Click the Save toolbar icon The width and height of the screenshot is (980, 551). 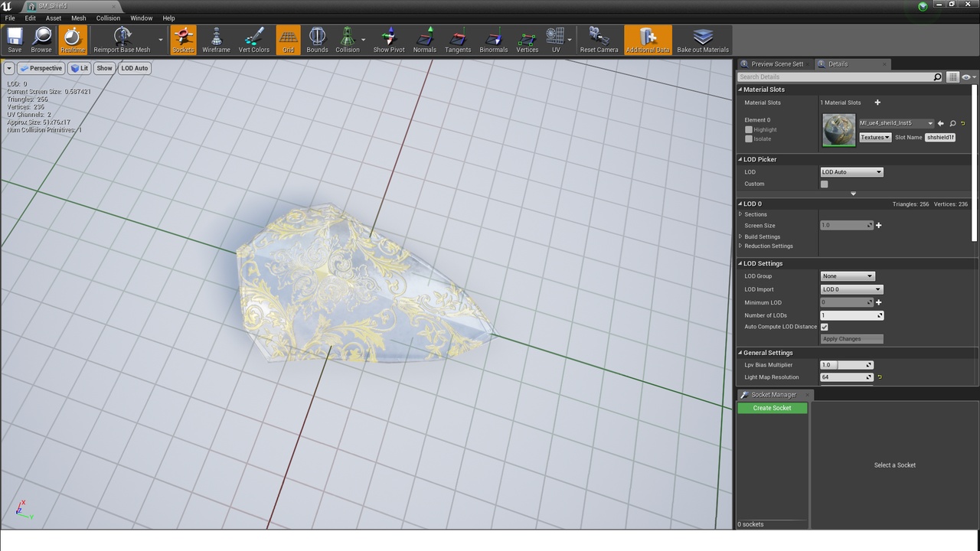15,40
